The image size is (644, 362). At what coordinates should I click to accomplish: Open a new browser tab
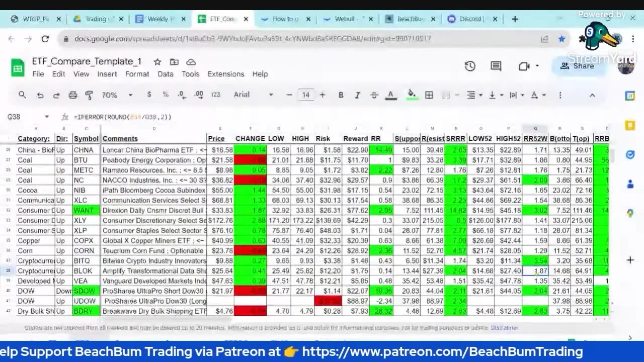click(515, 19)
